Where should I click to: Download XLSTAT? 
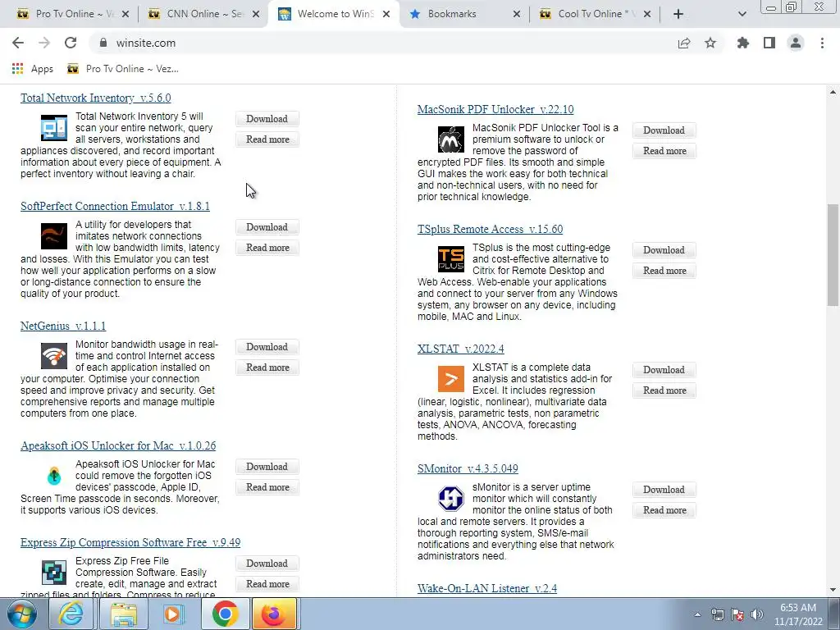click(x=664, y=370)
